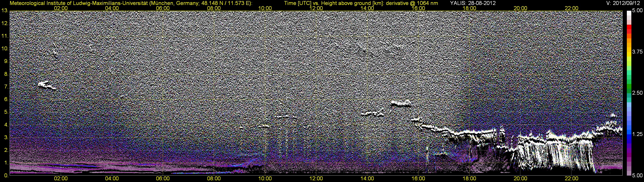Pick the dark blue segment of the color scale

coord(629,142)
